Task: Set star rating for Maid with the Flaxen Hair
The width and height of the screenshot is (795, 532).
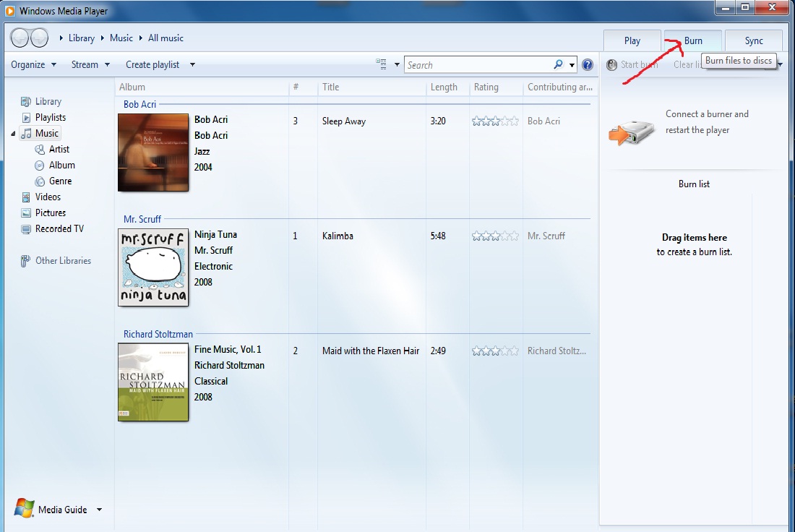Action: [495, 351]
